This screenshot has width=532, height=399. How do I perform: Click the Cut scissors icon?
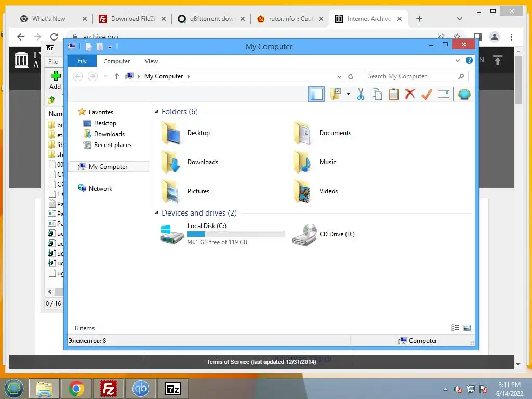tap(361, 94)
